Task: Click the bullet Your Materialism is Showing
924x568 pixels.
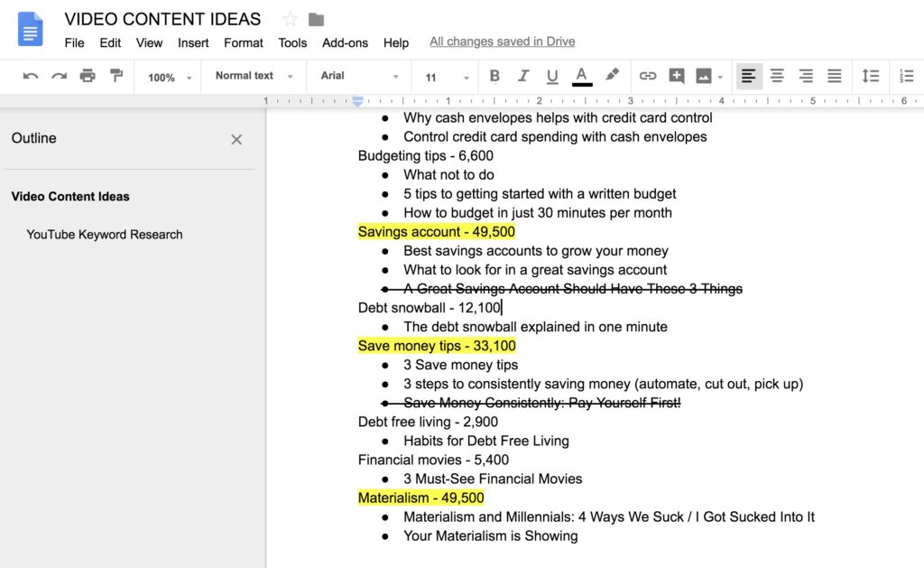Action: [x=490, y=536]
